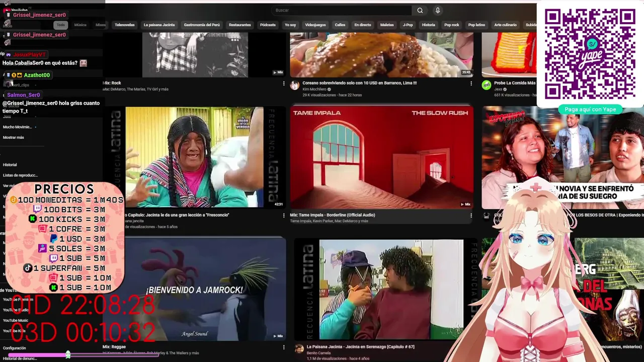This screenshot has width=644, height=362.
Task: Open Benito Camela channel avatar
Action: point(299,348)
